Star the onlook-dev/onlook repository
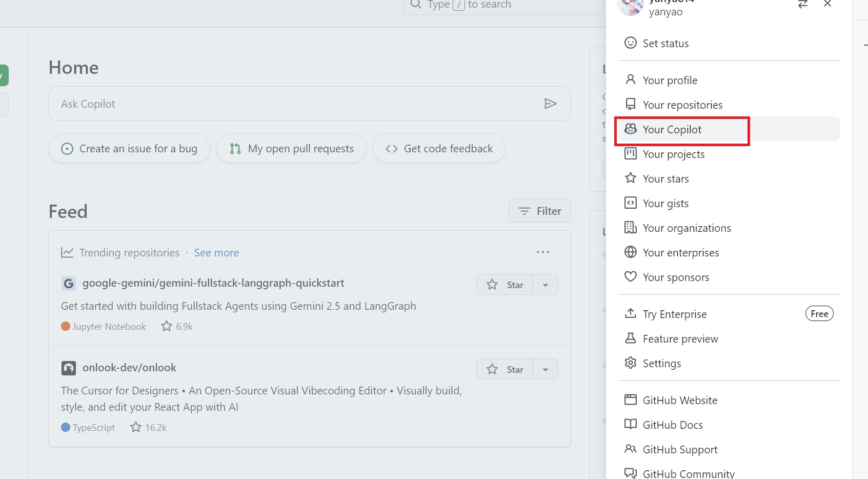Image resolution: width=868 pixels, height=479 pixels. point(504,369)
